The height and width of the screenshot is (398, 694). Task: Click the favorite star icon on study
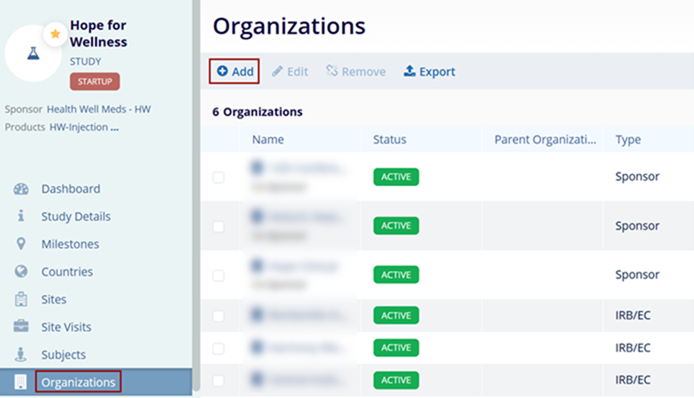[x=55, y=34]
